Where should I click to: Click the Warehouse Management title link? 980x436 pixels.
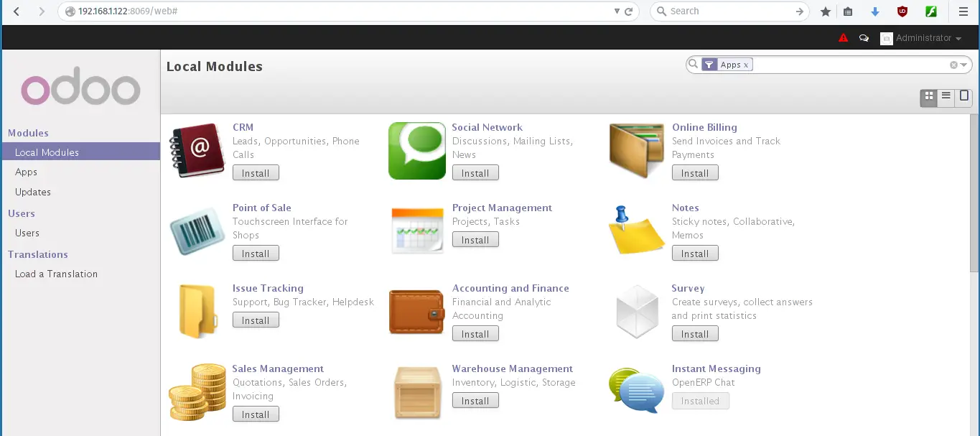click(513, 368)
